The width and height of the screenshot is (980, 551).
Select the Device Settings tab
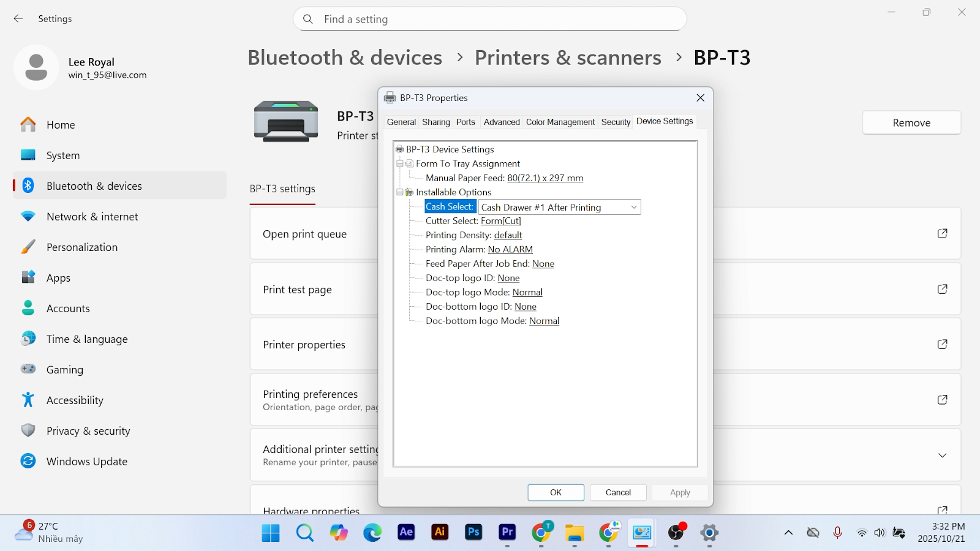(x=665, y=121)
